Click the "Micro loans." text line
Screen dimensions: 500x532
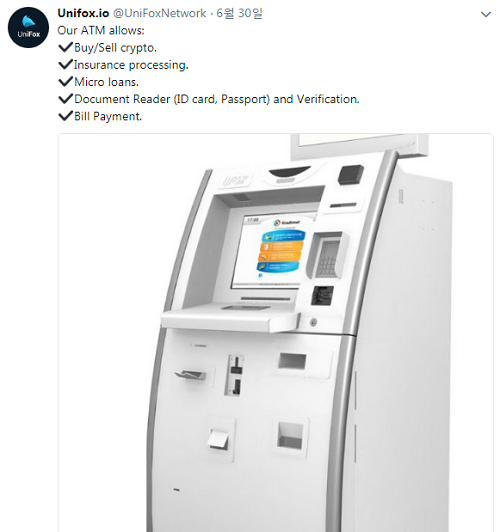[106, 82]
